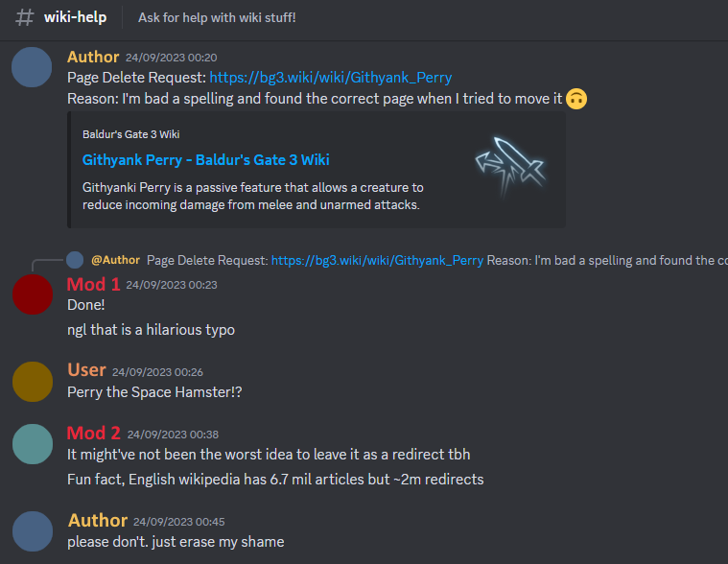Click Author's avatar on last message
The image size is (728, 564).
coord(33,531)
